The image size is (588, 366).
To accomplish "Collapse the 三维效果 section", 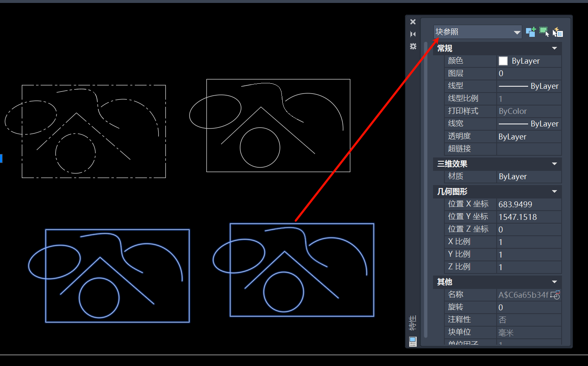I will tap(554, 164).
